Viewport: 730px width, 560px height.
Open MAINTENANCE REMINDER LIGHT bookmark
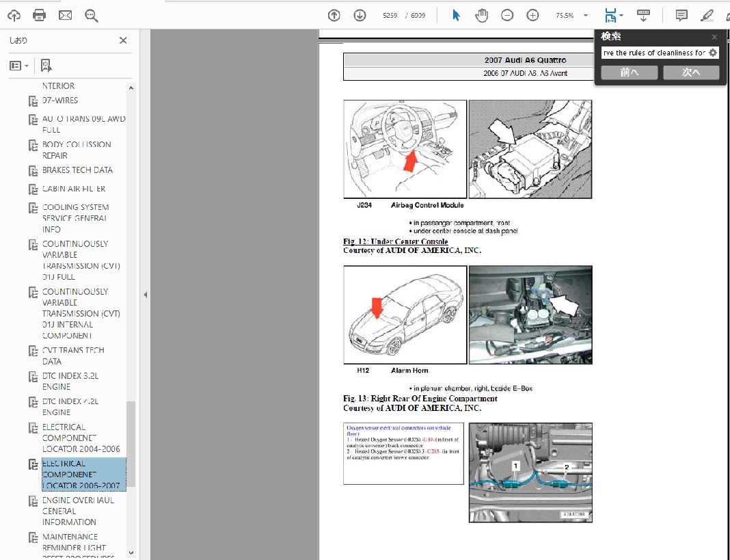[x=78, y=546]
